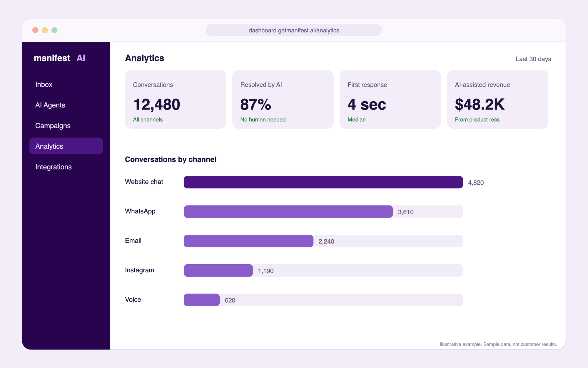Click the WhatsApp row label
The image size is (588, 368).
pos(140,211)
